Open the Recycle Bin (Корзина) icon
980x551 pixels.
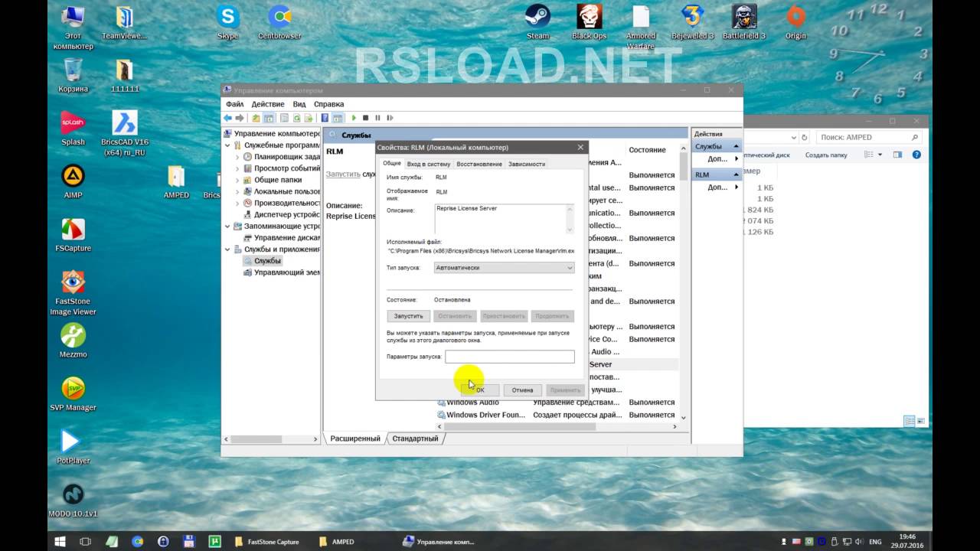click(x=73, y=75)
